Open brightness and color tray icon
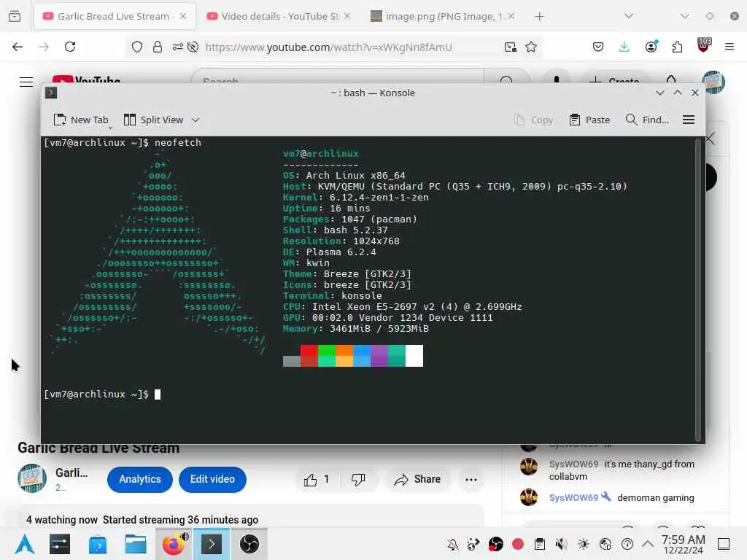This screenshot has width=747, height=560. click(x=584, y=544)
